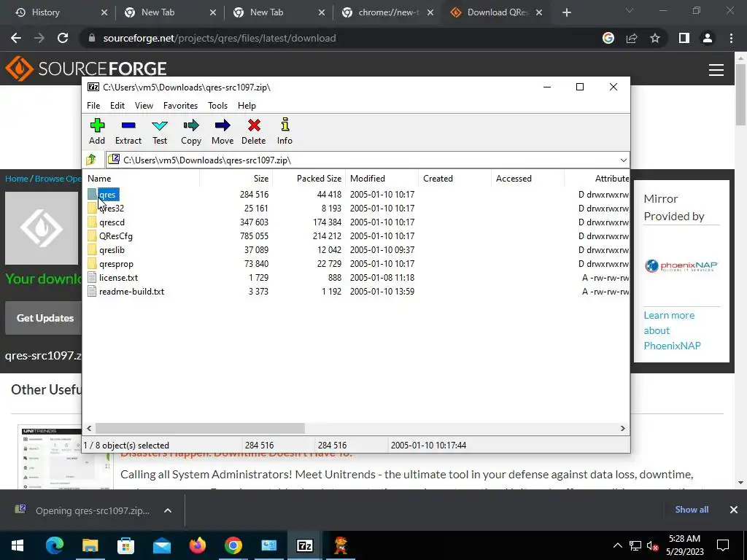Click the right arrow of horizontal scrollbar

click(x=623, y=429)
